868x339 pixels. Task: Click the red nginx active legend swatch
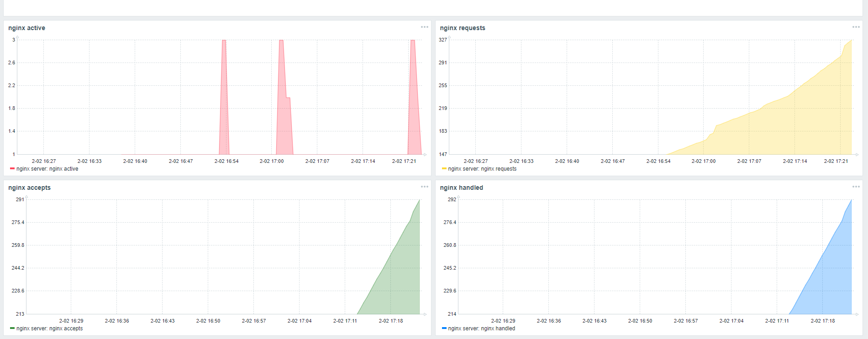tap(12, 168)
